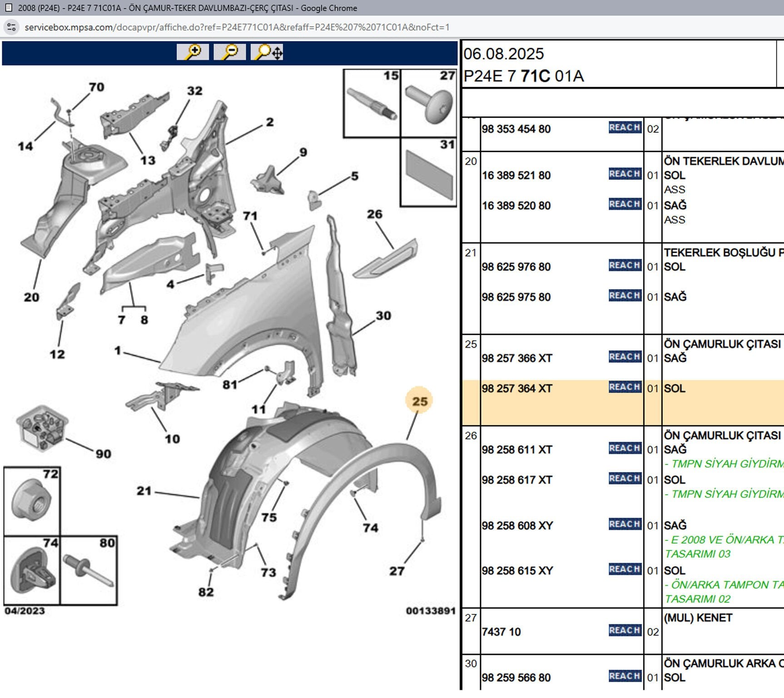Image resolution: width=784 pixels, height=698 pixels.
Task: Open inset thumbnail of part 80 rivet
Action: (89, 570)
